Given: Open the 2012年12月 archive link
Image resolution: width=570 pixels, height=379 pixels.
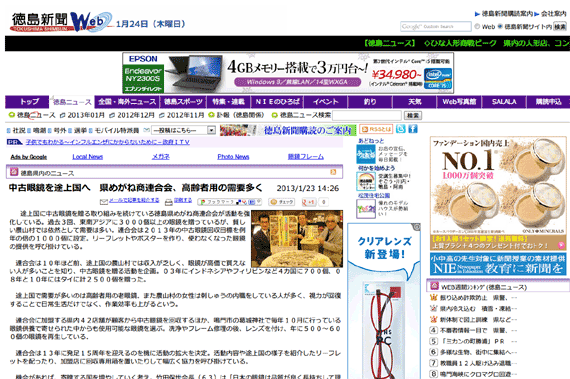Looking at the screenshot, I should click(x=136, y=115).
